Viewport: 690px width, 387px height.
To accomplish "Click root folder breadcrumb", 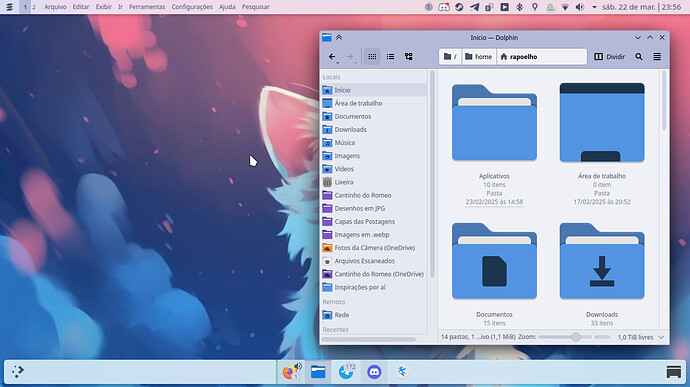I will (x=450, y=57).
